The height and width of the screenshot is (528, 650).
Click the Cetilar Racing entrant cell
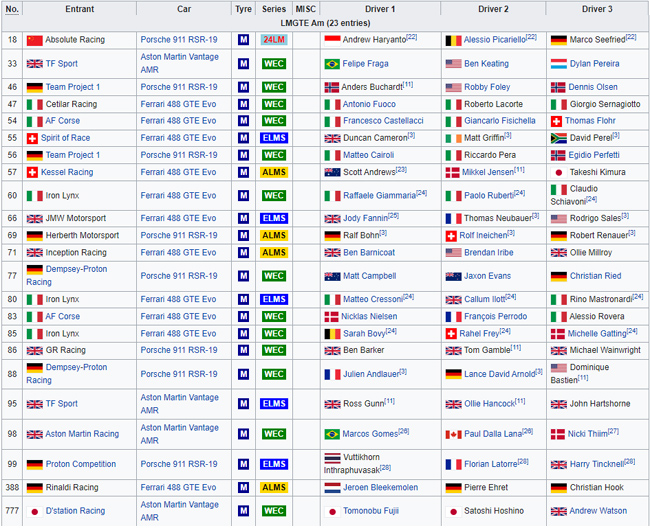click(79, 104)
